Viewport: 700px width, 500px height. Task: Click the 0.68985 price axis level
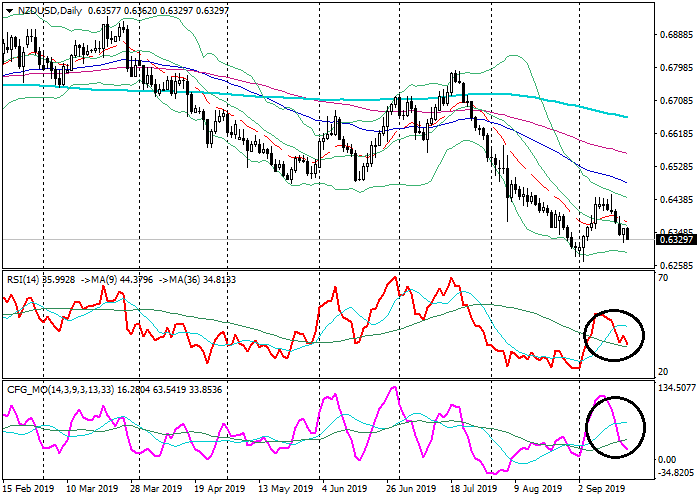pos(676,35)
